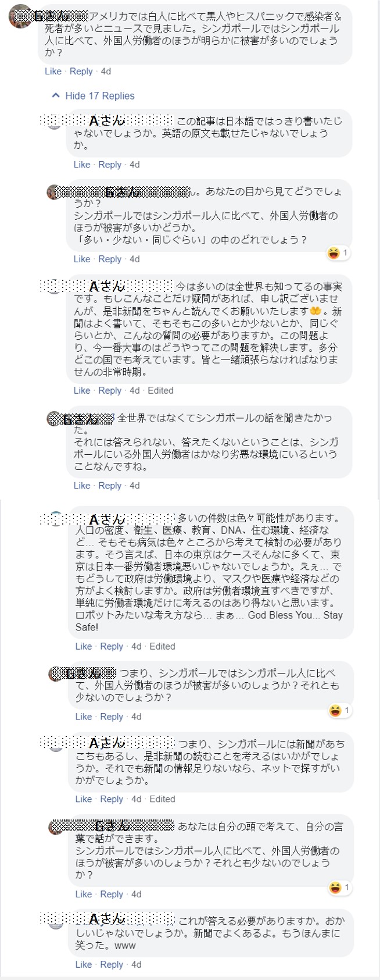Click the laughing emoji reaction on Gさん's second comment

coord(333,251)
